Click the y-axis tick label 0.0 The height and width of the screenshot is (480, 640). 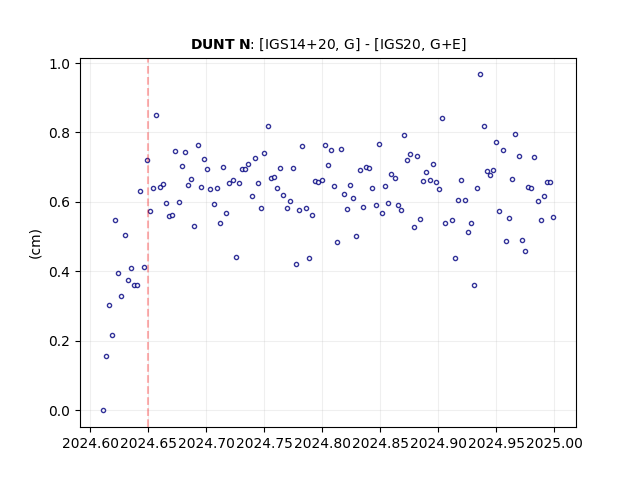(x=59, y=411)
